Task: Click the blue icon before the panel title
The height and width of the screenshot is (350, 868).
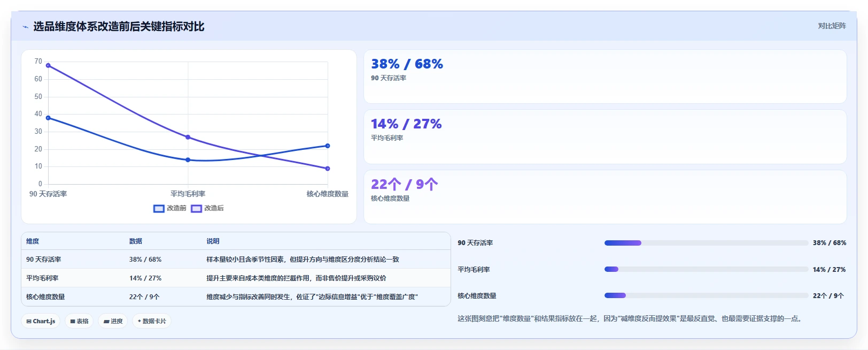Action: (25, 27)
